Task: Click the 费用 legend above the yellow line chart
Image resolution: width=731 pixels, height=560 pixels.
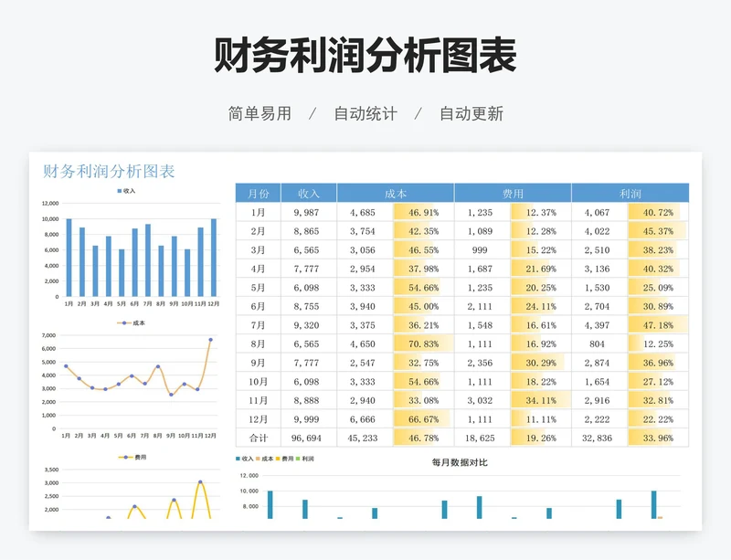Action: point(132,457)
